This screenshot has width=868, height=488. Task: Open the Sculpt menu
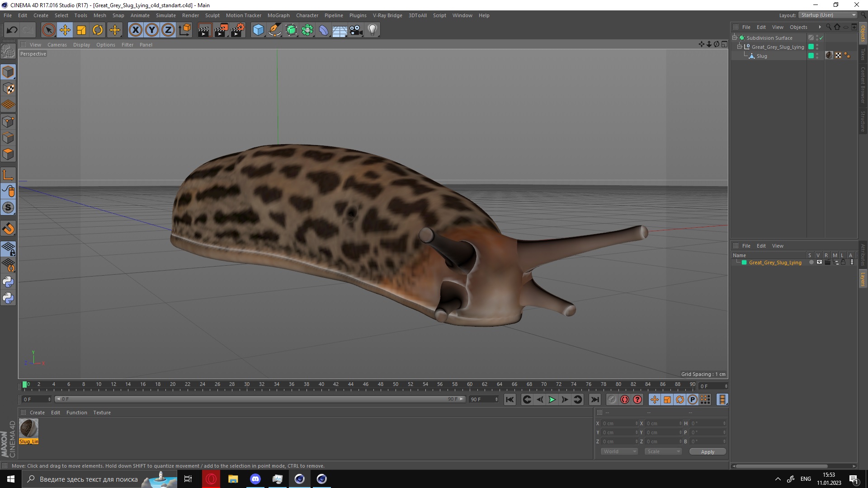[x=212, y=15]
